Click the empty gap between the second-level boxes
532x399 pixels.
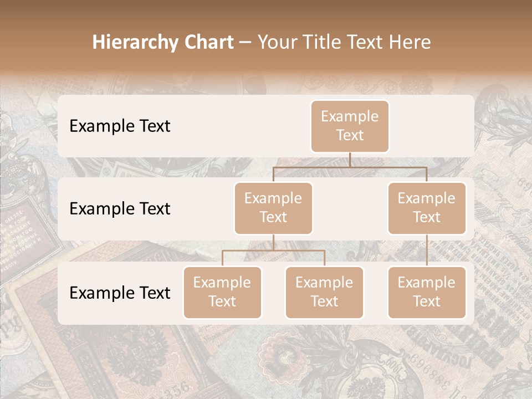click(350, 208)
